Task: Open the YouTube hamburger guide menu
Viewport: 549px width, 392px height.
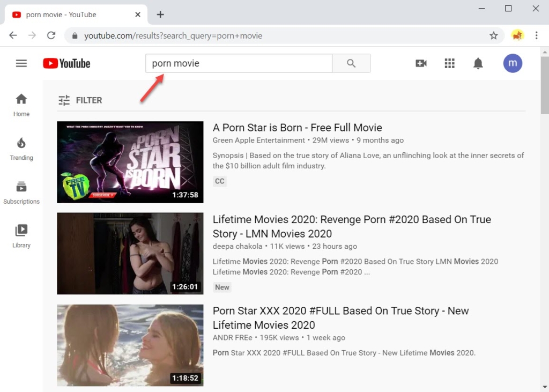Action: click(x=21, y=63)
